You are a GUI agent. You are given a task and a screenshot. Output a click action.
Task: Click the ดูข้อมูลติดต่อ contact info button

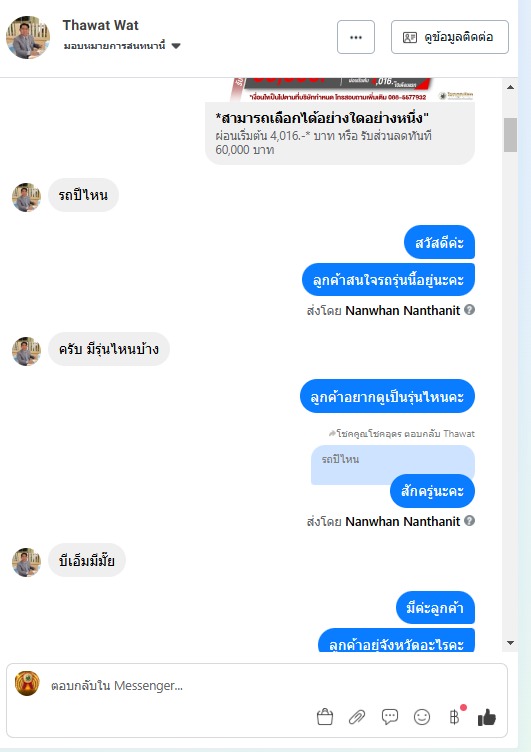(449, 37)
